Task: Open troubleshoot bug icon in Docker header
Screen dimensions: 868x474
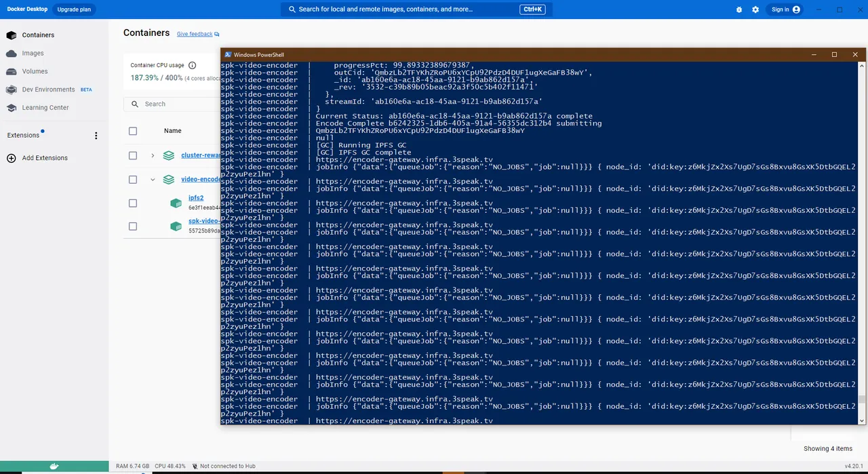Action: pos(739,9)
